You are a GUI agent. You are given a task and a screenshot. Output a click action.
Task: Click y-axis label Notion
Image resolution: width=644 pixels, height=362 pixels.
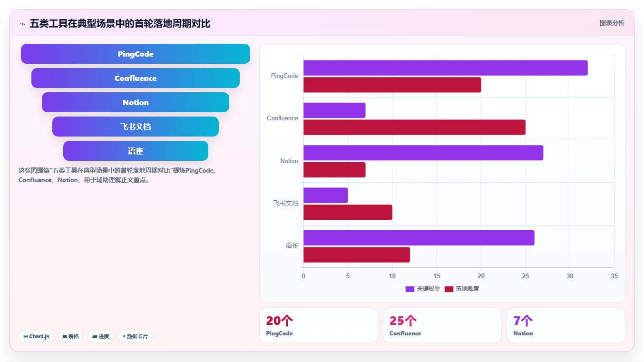[x=289, y=161]
